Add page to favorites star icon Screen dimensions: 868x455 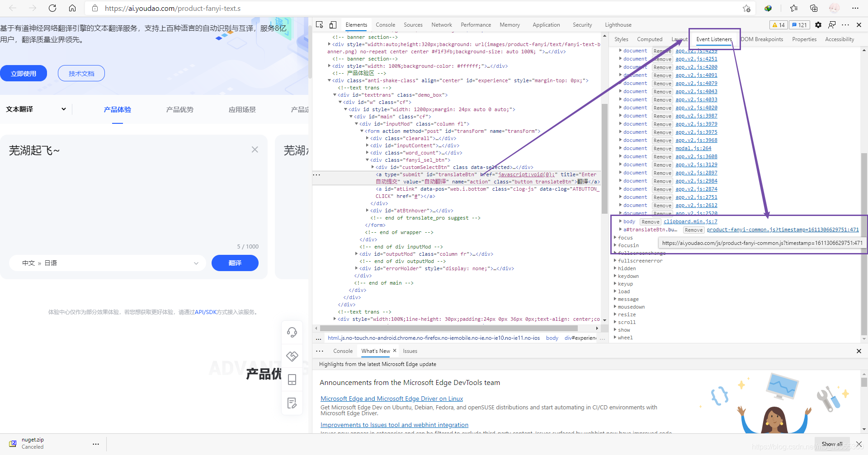[x=746, y=8]
